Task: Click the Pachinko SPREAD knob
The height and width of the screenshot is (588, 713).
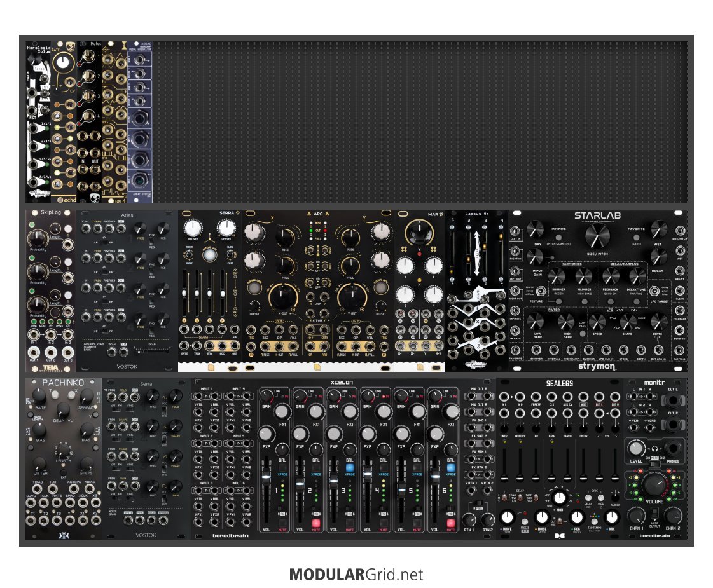Action: tap(87, 397)
